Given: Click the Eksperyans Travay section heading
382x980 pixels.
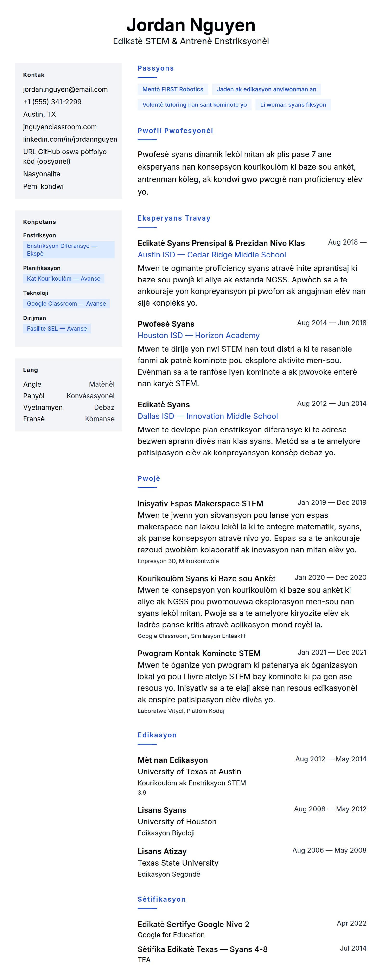Looking at the screenshot, I should [174, 218].
